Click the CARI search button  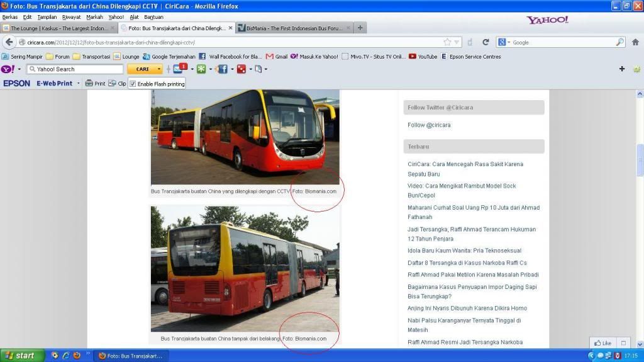pos(142,69)
